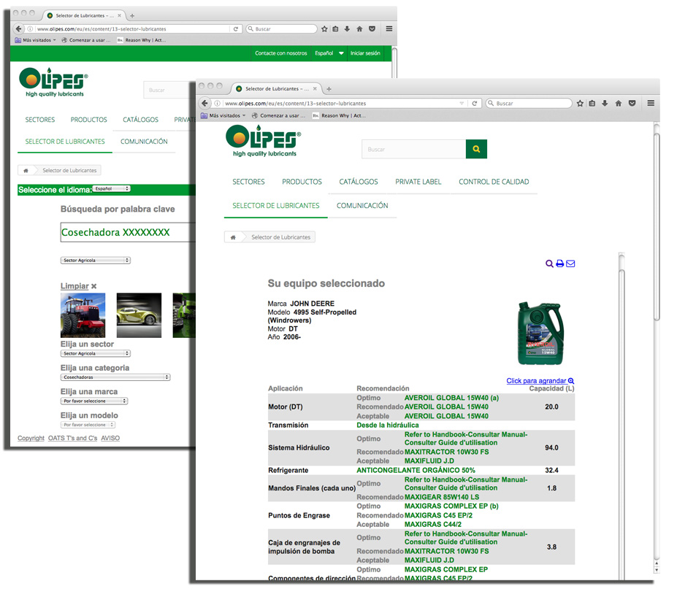Select SELECTOR DE LUBRICANTES tab in front window
This screenshot has height=616, width=696.
(276, 206)
